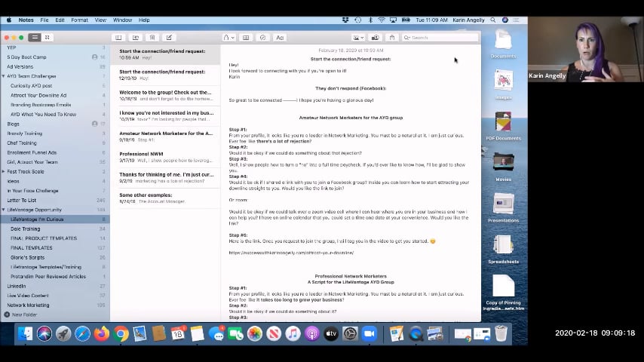
Task: Add people to this note
Action: click(x=375, y=38)
